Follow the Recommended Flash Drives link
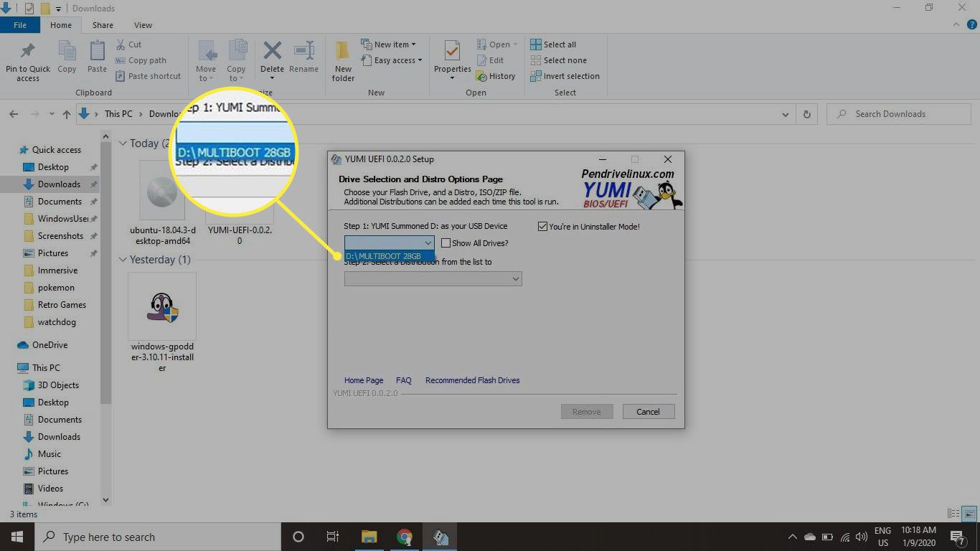Viewport: 980px width, 551px height. [x=472, y=380]
